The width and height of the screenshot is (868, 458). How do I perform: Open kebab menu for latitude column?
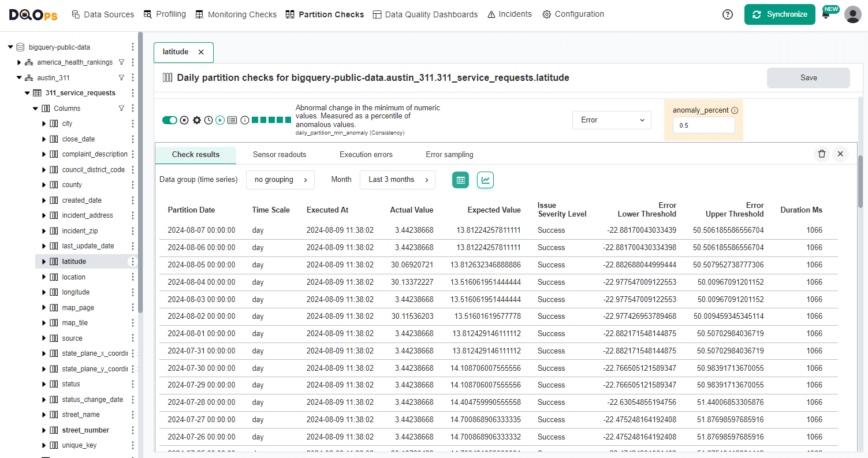[x=133, y=262]
